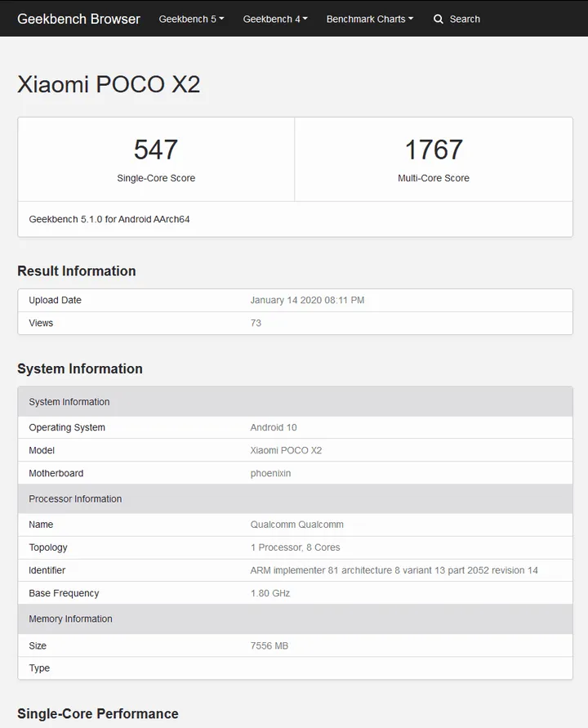Select the Geekbench 5.1.0 for Android AArch64 text
Viewport: 588px width, 728px height.
pyautogui.click(x=109, y=219)
